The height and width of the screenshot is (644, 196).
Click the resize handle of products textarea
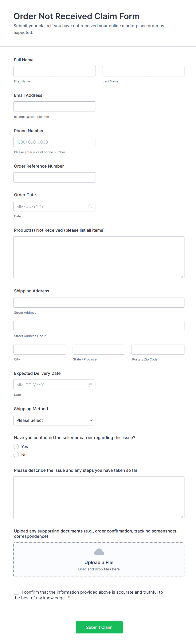[182, 277]
